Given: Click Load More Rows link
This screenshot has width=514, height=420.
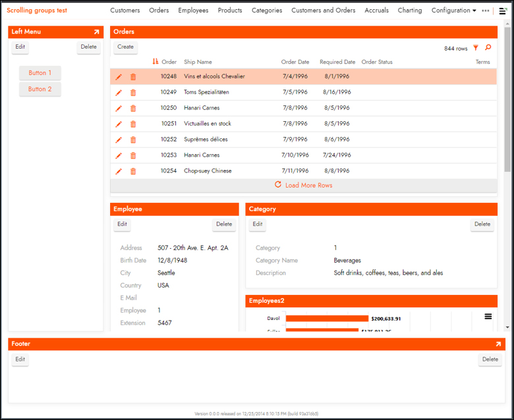Looking at the screenshot, I should pyautogui.click(x=304, y=186).
